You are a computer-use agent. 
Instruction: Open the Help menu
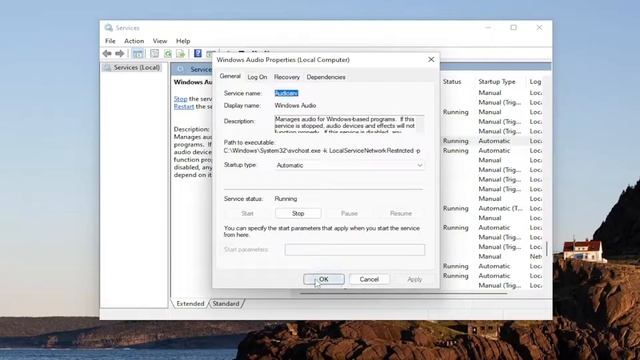(183, 41)
